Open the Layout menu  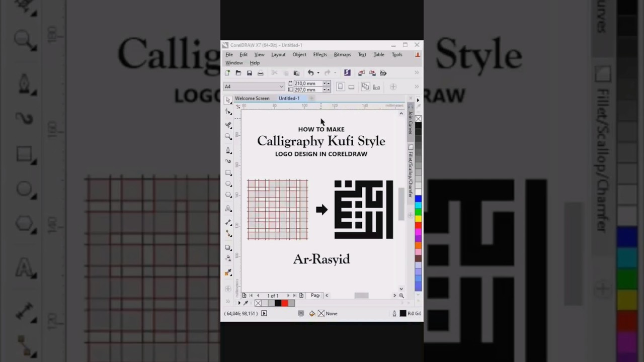pos(278,55)
